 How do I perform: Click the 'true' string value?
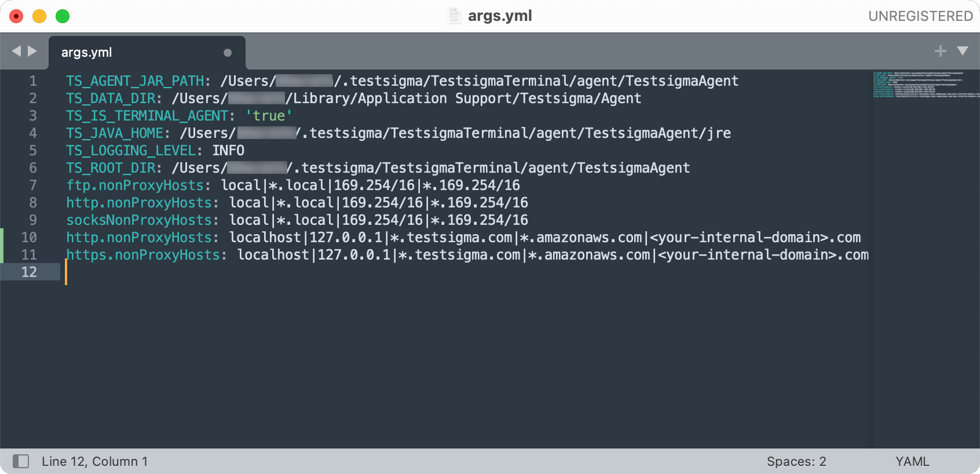tap(269, 116)
